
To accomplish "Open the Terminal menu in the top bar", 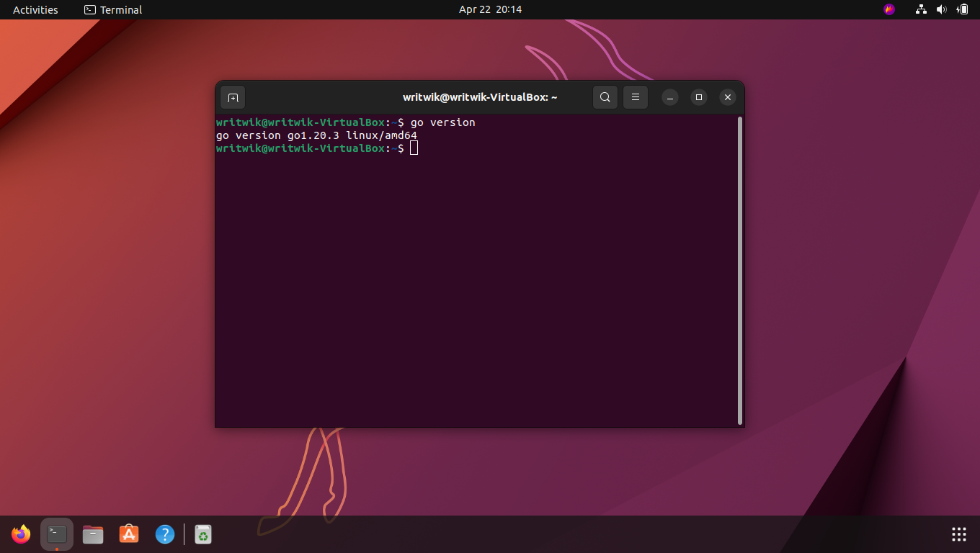I will [x=112, y=9].
